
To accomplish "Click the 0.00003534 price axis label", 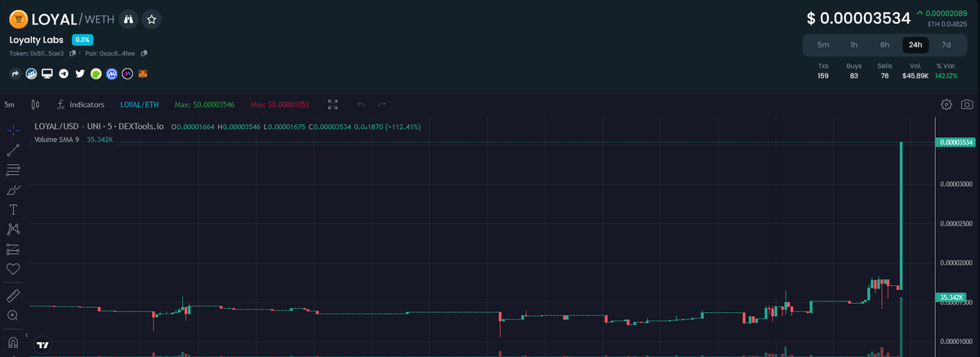I will (x=956, y=142).
